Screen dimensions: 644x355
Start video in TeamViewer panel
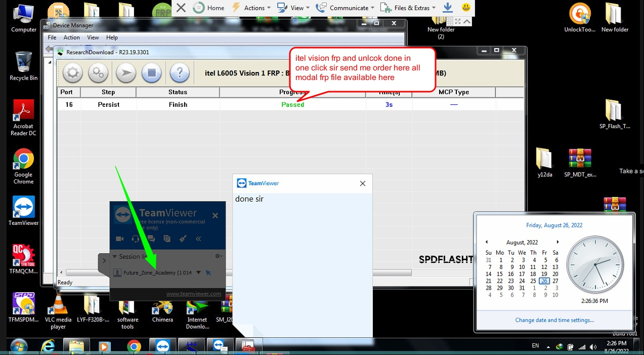[x=119, y=239]
